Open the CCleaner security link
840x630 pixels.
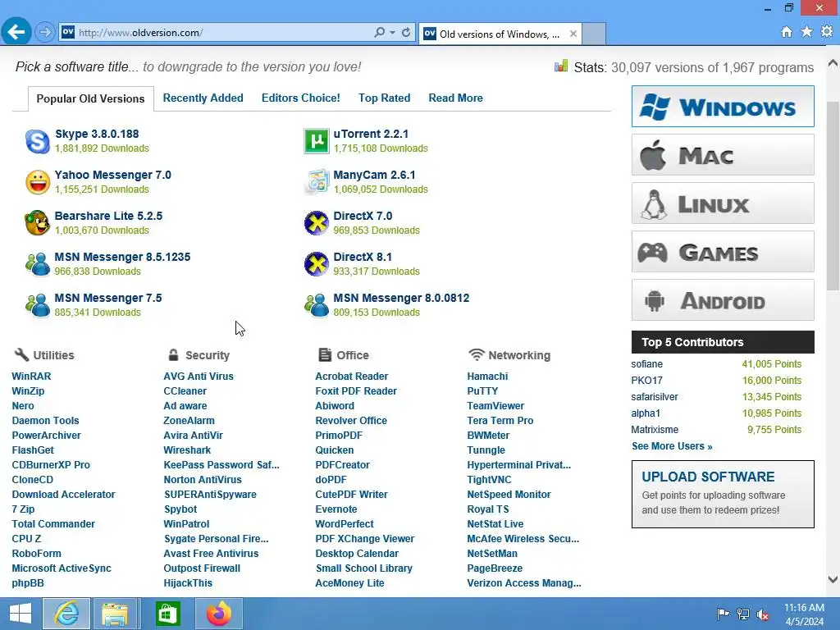(185, 391)
